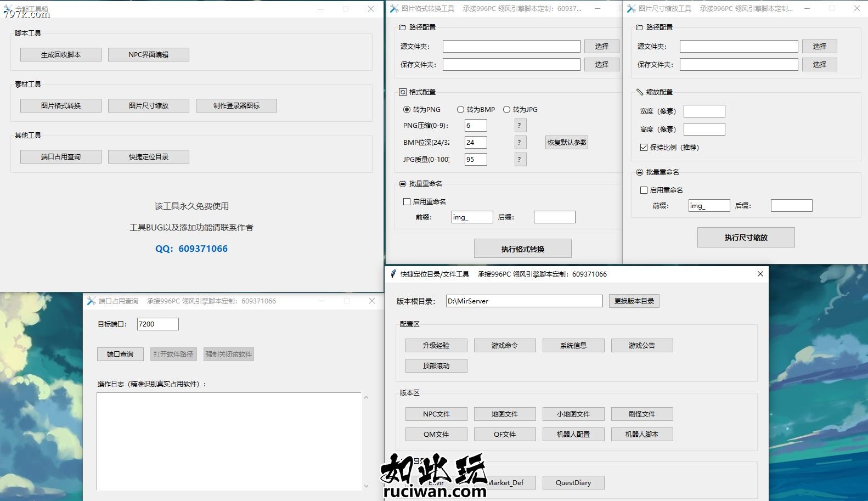Screen dimensions: 868x501
Task: Click the 目标端口 input field
Action: point(157,324)
